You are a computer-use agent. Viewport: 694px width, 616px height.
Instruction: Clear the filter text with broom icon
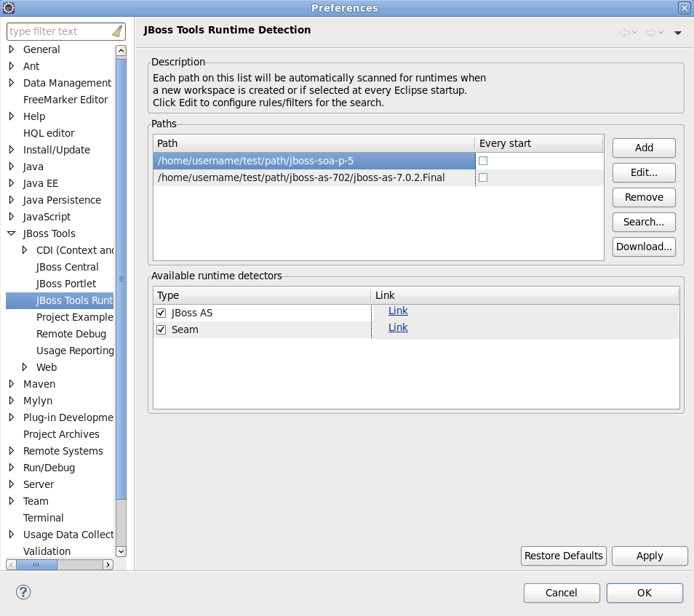point(117,31)
